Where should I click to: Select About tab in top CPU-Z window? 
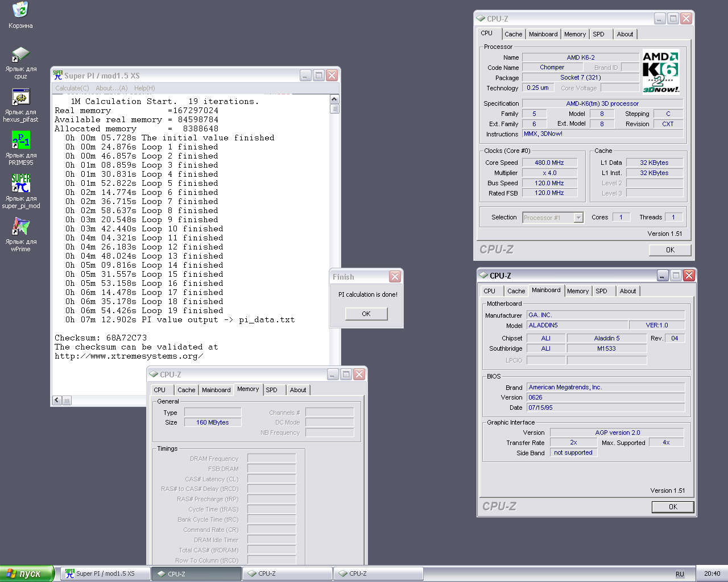tap(625, 34)
